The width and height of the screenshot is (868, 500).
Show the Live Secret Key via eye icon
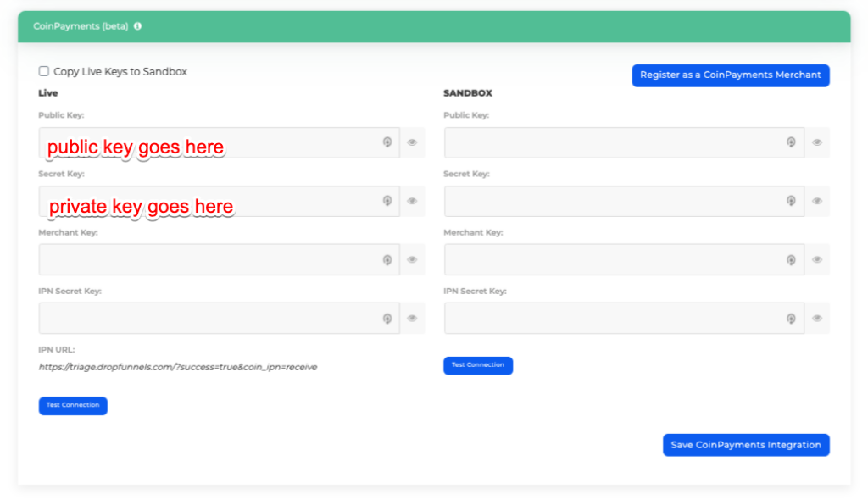tap(412, 201)
